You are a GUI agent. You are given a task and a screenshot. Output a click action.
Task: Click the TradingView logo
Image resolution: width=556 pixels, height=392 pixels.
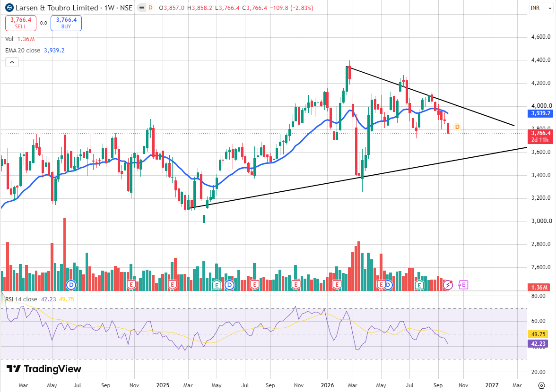click(44, 369)
